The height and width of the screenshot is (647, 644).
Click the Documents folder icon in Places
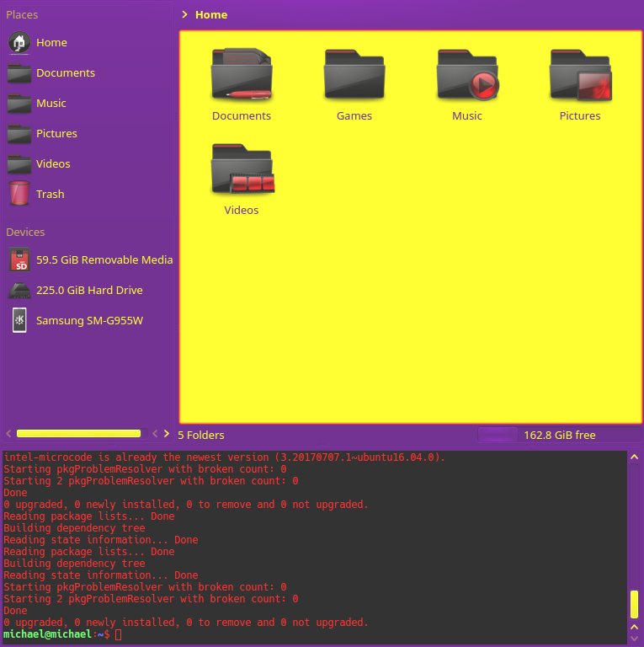19,73
